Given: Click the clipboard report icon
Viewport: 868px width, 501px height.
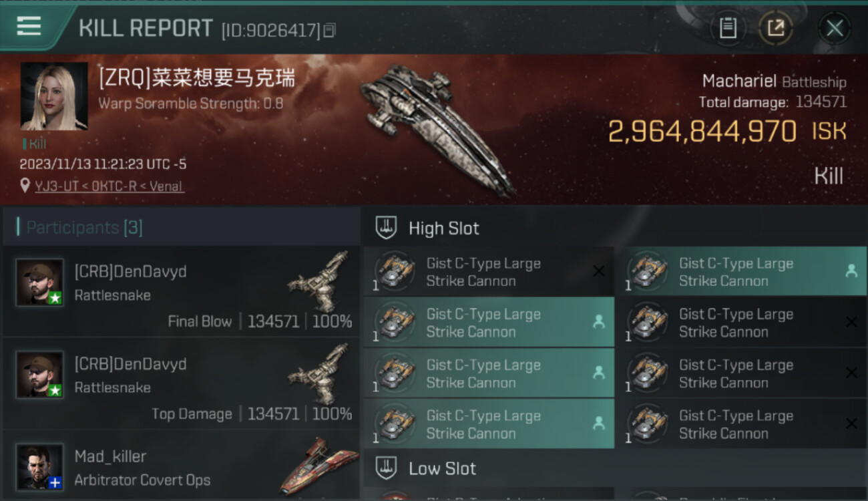Looking at the screenshot, I should (728, 28).
